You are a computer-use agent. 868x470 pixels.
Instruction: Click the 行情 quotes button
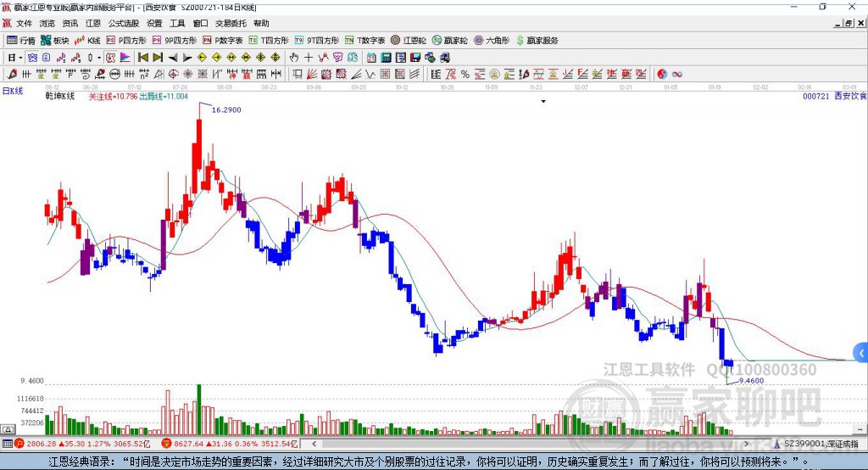click(x=21, y=41)
